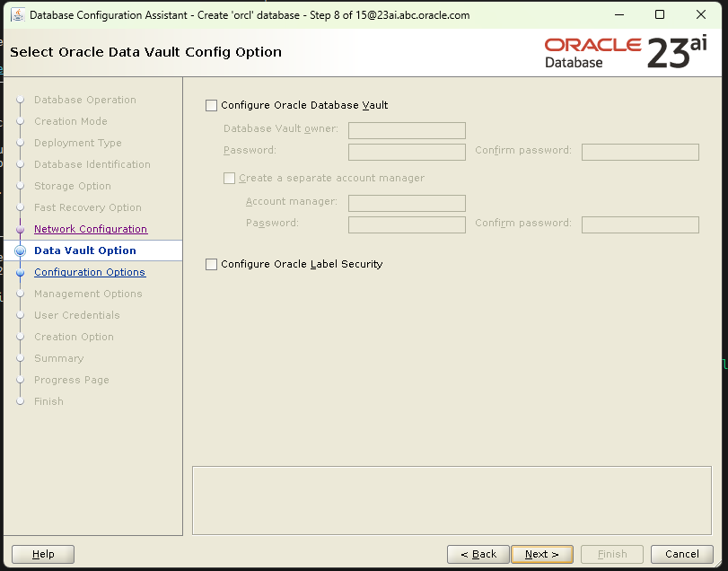728x571 pixels.
Task: Click the Account manager name field
Action: click(407, 203)
